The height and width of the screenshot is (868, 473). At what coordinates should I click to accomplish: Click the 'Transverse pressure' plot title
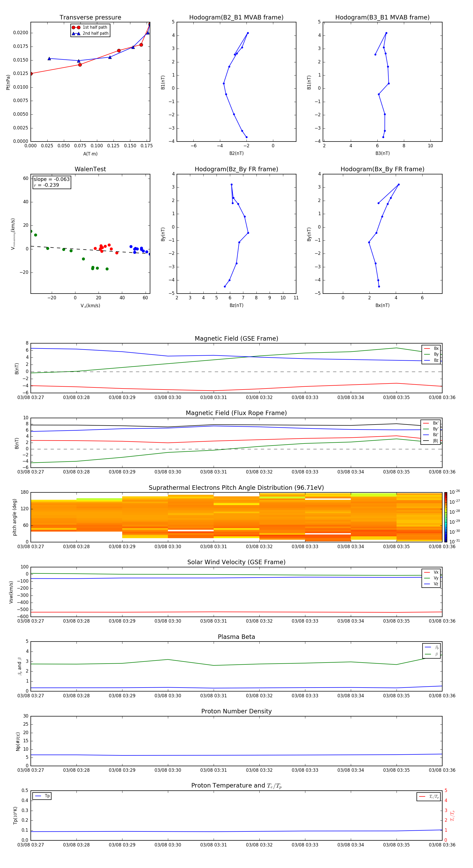(x=90, y=18)
